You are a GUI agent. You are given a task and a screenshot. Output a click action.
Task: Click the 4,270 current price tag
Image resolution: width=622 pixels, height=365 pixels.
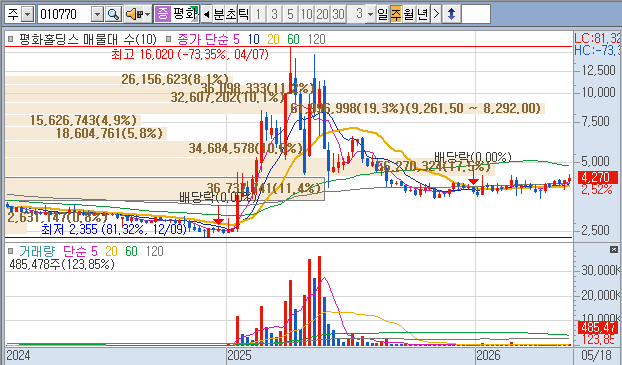point(598,177)
